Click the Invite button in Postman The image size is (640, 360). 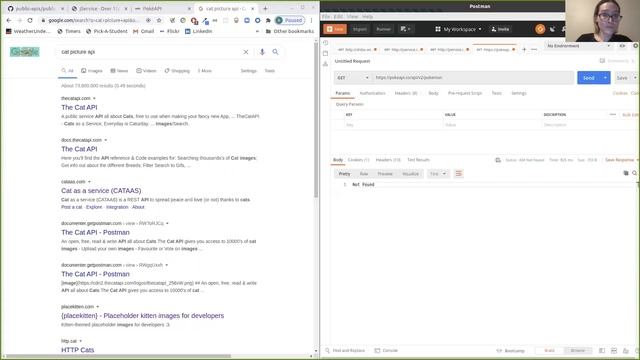[500, 29]
